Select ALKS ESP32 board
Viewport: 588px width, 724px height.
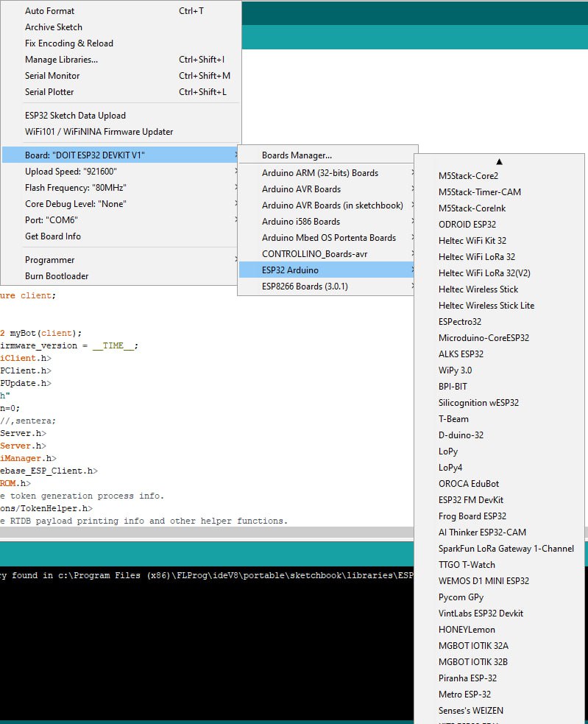click(500, 354)
